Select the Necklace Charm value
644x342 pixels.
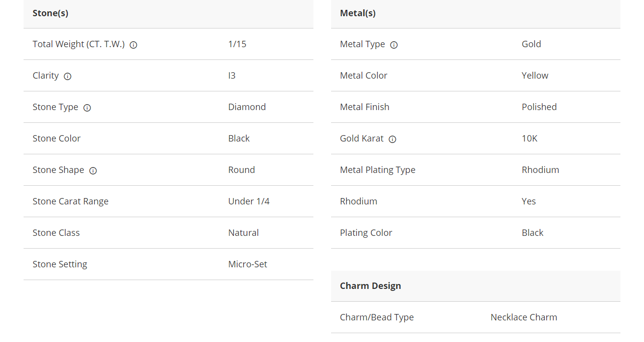[x=524, y=317]
